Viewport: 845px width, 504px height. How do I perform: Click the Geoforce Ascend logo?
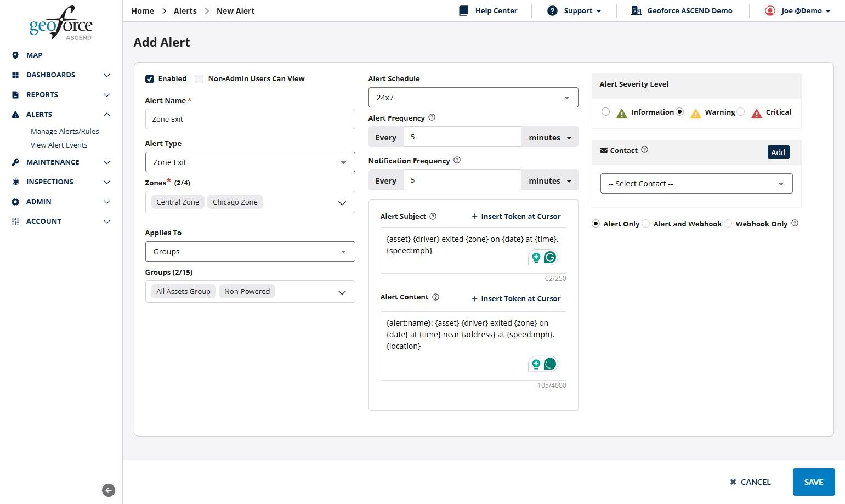point(61,23)
